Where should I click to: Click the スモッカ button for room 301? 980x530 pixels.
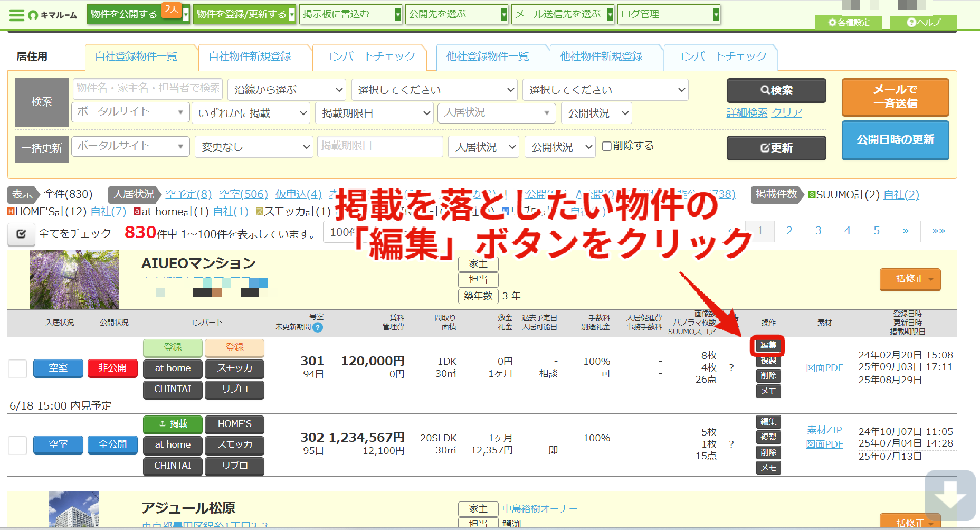(x=234, y=368)
